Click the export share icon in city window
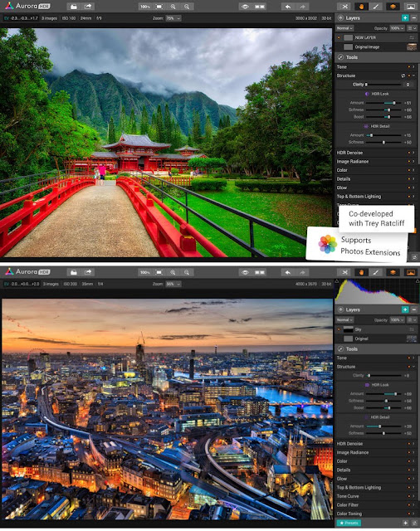Screen dimensions: 420x531 pos(88,272)
